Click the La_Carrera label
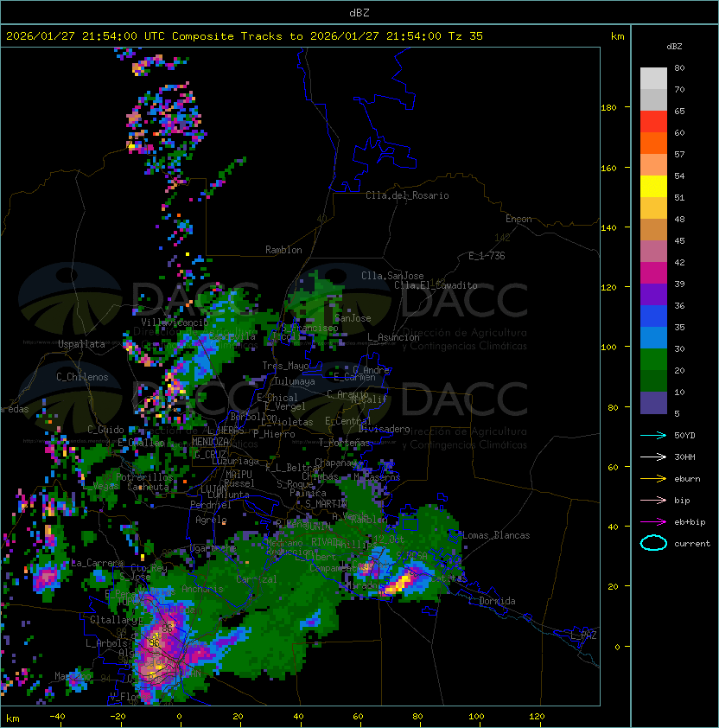This screenshot has width=719, height=728. coord(97,563)
